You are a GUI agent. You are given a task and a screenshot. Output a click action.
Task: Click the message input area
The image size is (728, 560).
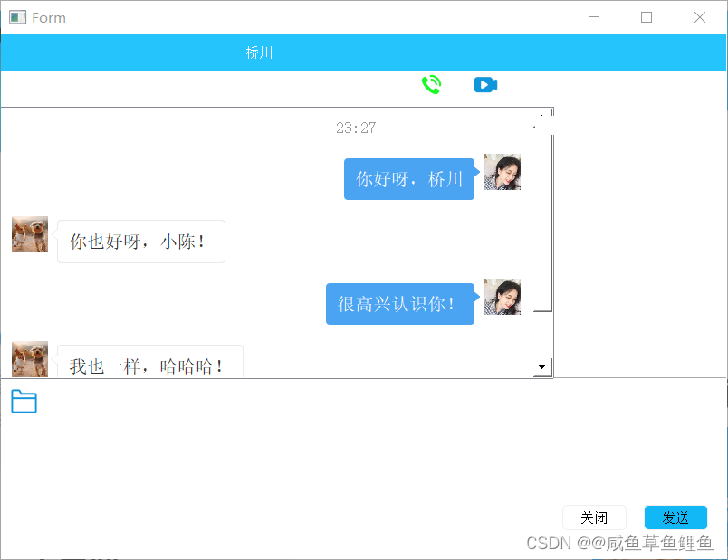tap(272, 452)
